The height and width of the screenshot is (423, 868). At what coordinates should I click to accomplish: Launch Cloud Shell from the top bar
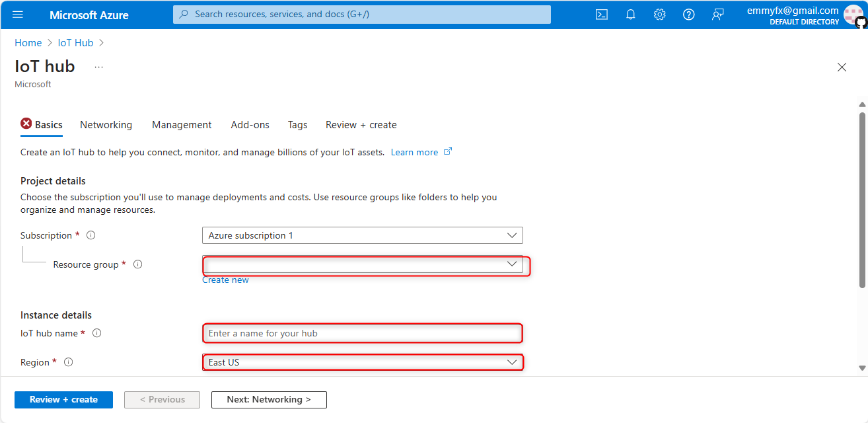click(601, 15)
